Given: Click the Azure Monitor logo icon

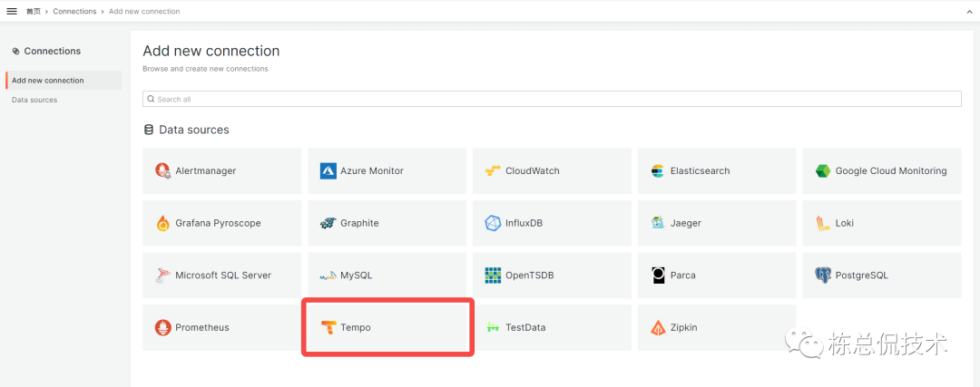Looking at the screenshot, I should pos(328,170).
